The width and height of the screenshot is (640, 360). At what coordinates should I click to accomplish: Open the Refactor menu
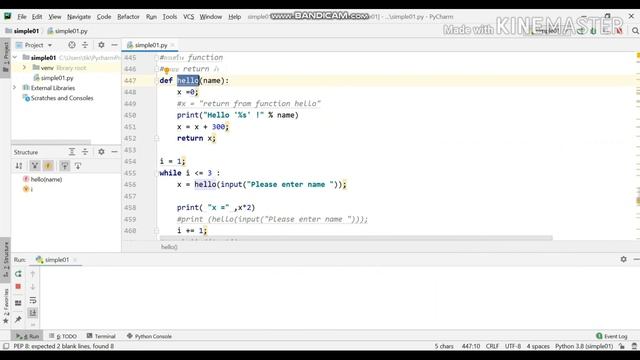click(128, 17)
